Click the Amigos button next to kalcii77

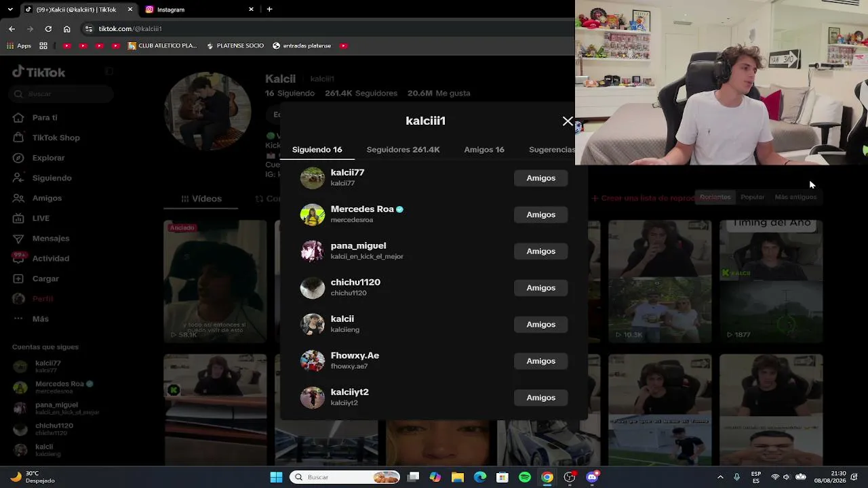point(540,178)
